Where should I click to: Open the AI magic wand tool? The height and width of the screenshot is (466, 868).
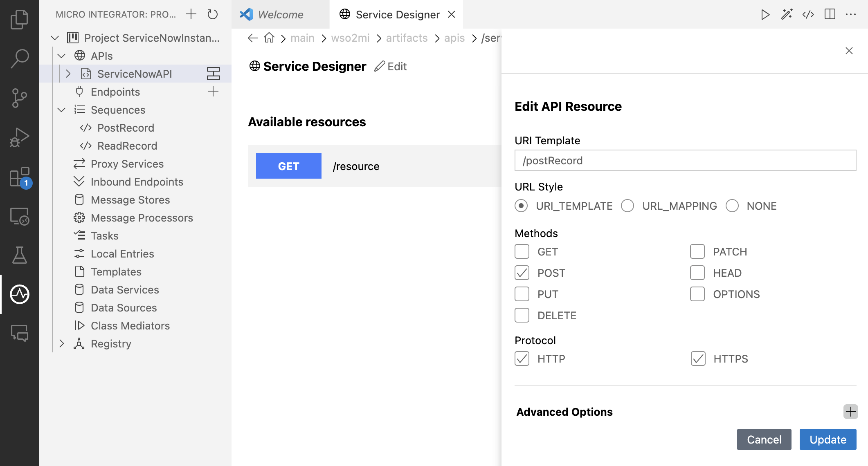[787, 15]
